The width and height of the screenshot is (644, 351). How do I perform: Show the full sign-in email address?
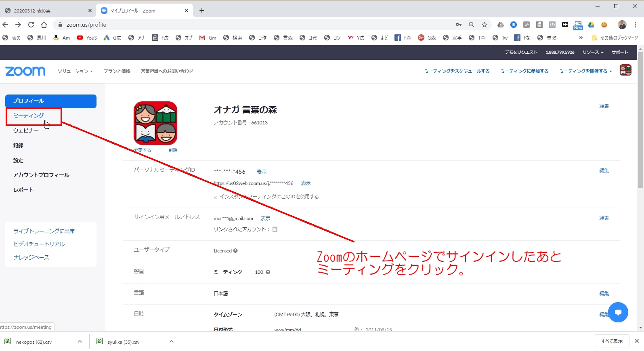tap(265, 219)
